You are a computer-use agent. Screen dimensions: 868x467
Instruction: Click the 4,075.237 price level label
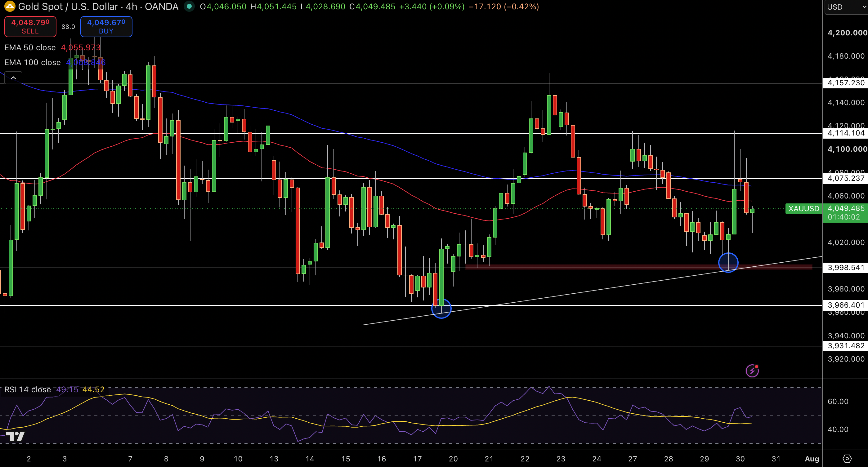pos(846,178)
